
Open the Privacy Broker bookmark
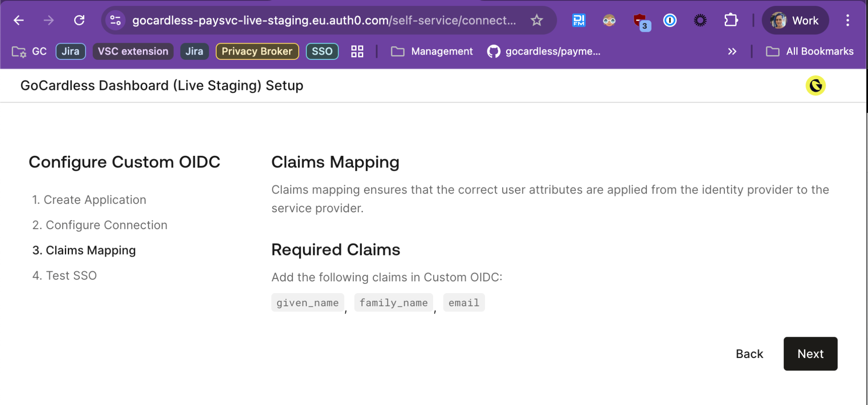257,51
